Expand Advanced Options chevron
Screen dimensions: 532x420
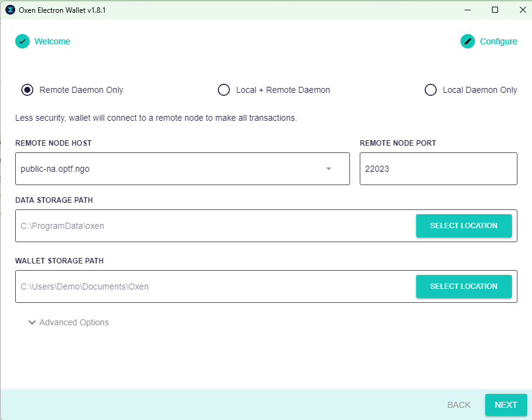tap(32, 322)
